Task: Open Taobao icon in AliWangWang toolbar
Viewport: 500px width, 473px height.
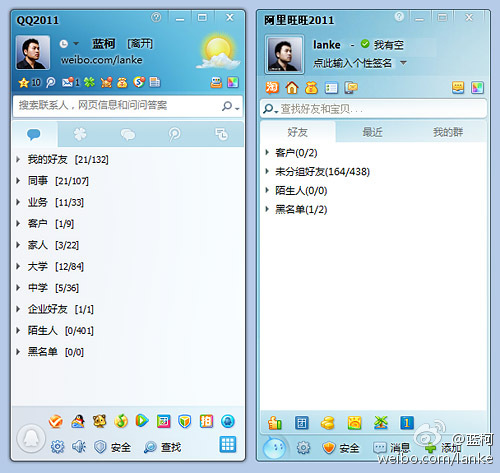Action: [272, 88]
